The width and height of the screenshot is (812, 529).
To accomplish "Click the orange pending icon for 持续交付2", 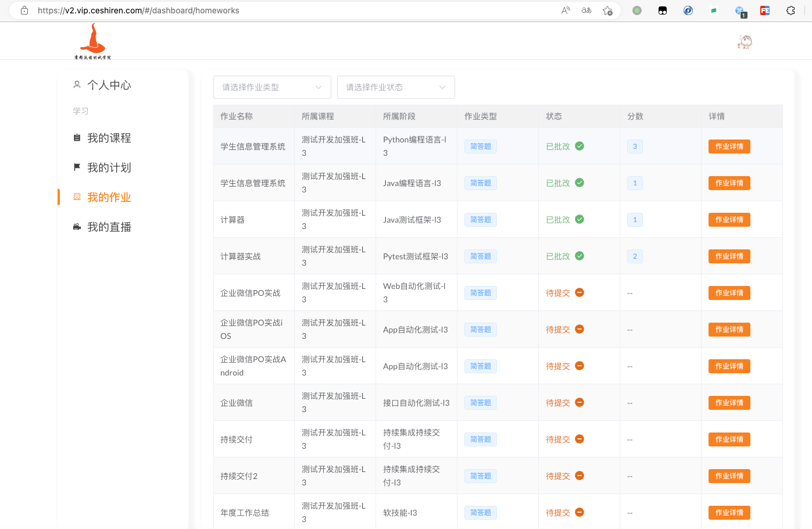I will [580, 476].
